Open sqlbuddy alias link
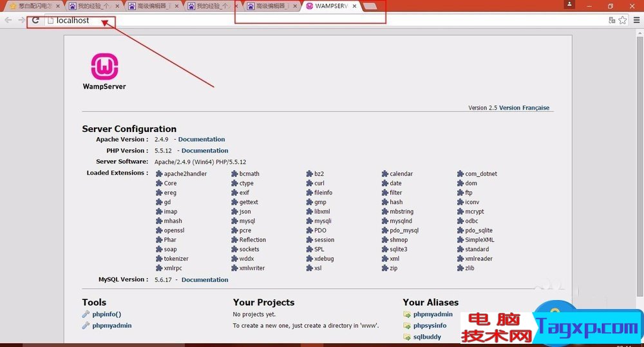This screenshot has width=644, height=347. pos(427,337)
